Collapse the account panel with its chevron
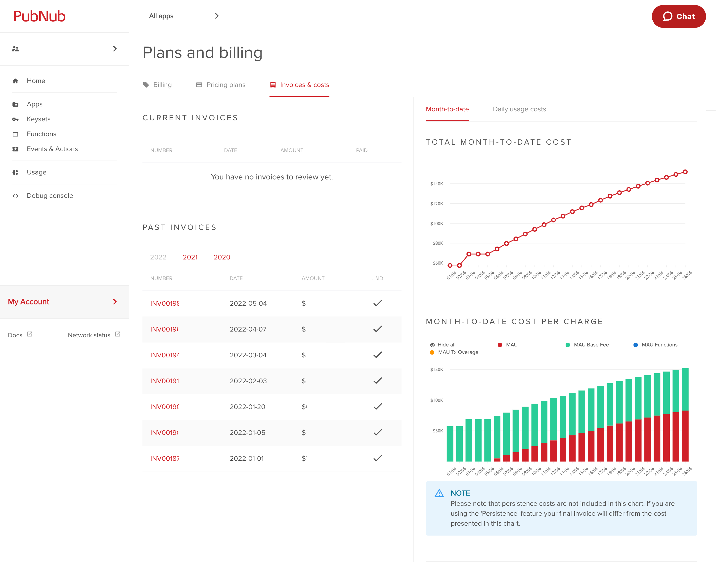Image resolution: width=716 pixels, height=588 pixels. click(115, 302)
